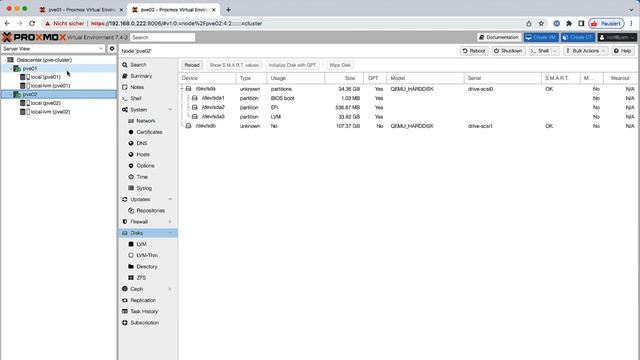Open a new browser tab
The image size is (640, 360).
click(x=228, y=10)
